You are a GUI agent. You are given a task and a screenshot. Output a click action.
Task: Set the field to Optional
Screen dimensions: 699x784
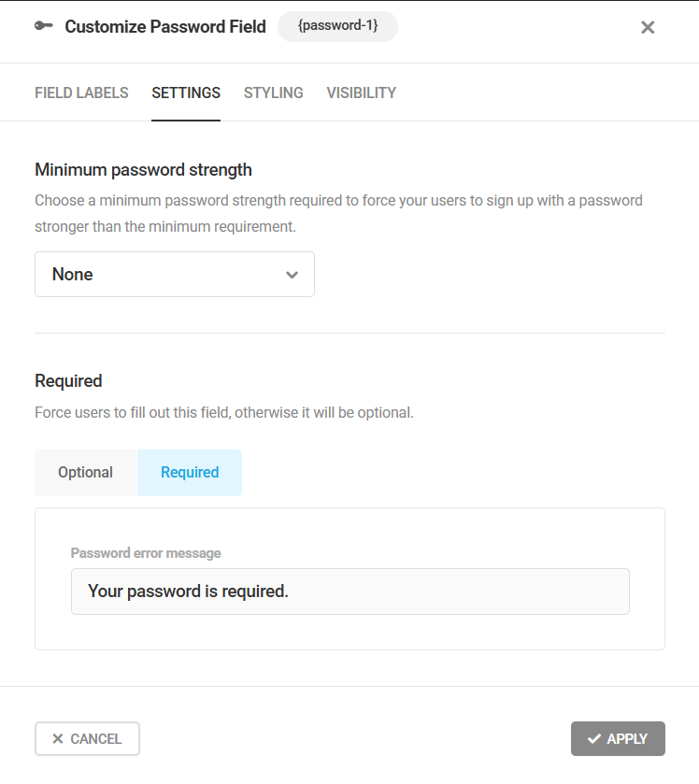86,473
